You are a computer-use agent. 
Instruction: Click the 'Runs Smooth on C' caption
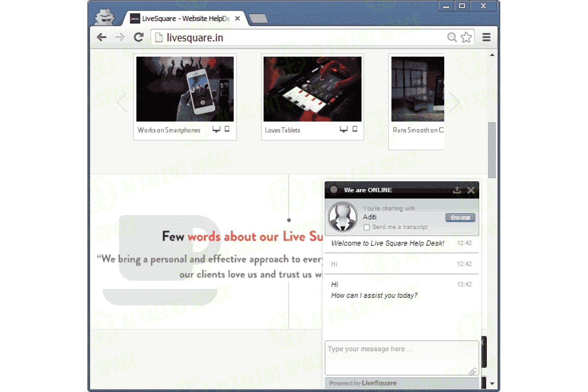[x=418, y=130]
